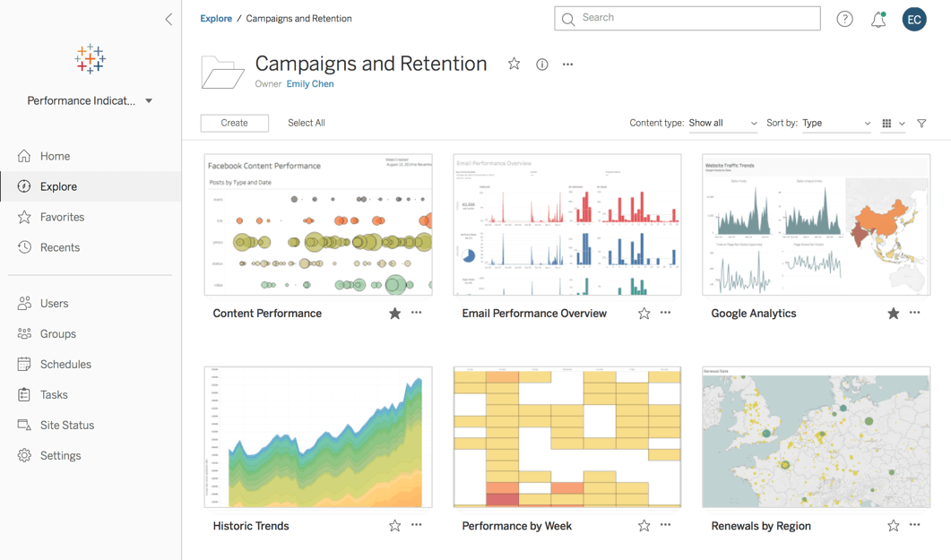View Schedules in the sidebar
Screen dimensions: 951x560
[x=65, y=364]
